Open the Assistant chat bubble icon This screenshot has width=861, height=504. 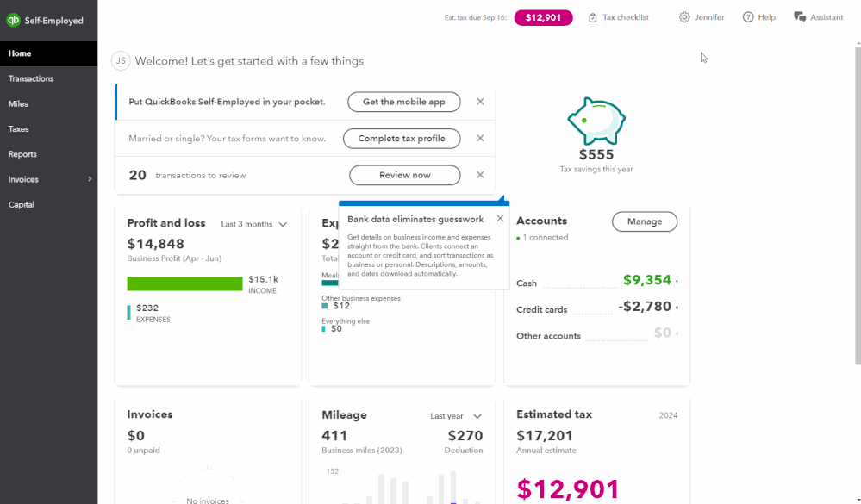tap(800, 17)
